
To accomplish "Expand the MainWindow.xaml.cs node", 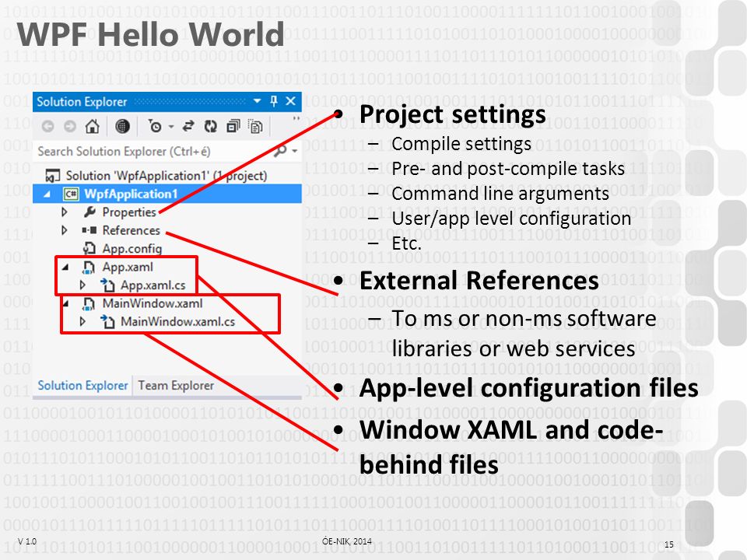I will 83,322.
